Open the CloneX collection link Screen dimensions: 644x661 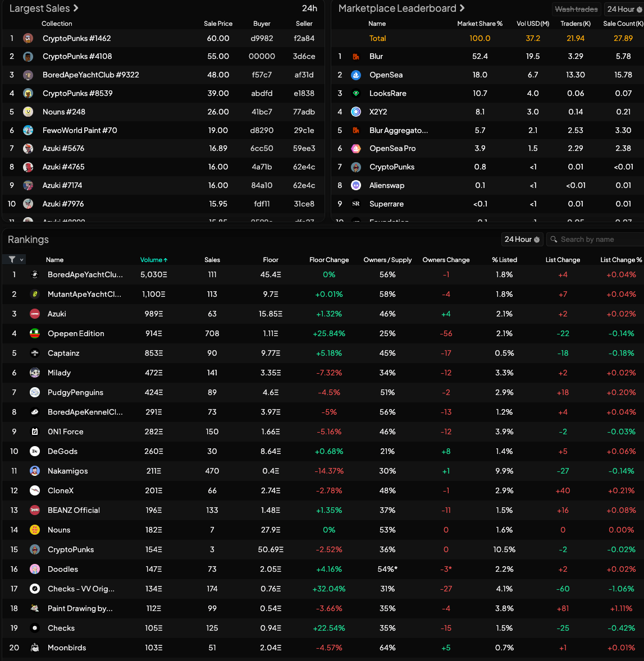pos(61,490)
